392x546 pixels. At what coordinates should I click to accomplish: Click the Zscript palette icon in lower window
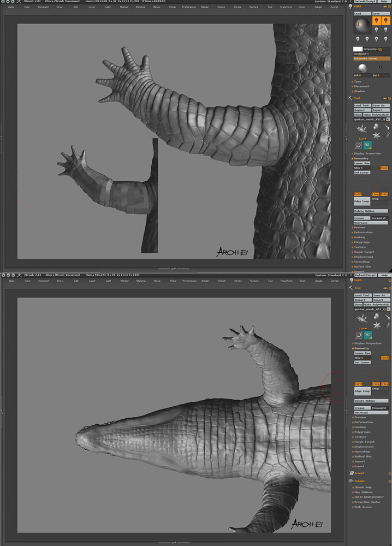[351, 473]
